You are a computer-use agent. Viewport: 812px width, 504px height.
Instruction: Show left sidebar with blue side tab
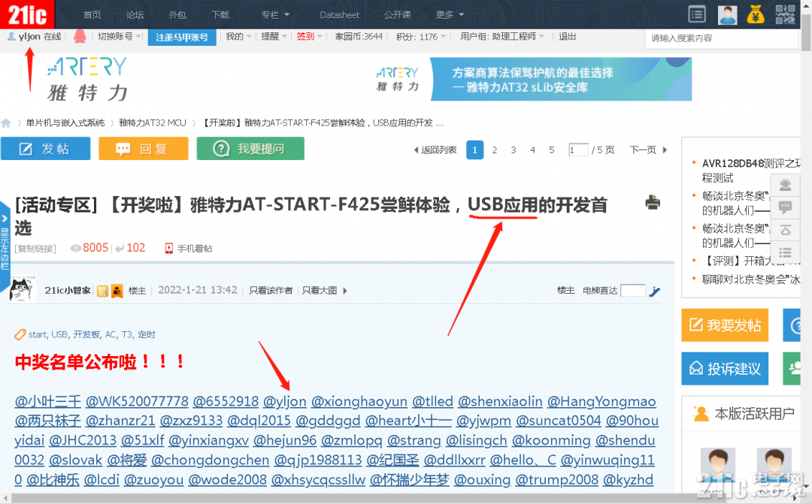[5, 246]
